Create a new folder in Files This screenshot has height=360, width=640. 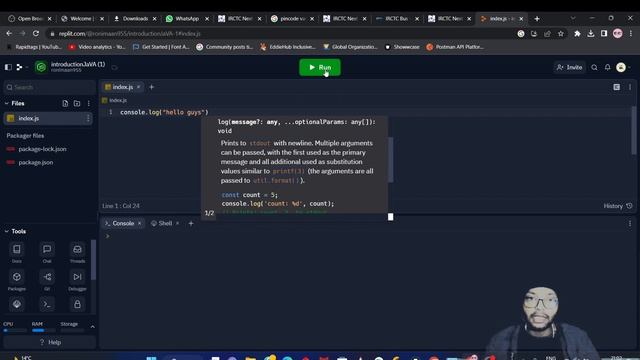77,103
